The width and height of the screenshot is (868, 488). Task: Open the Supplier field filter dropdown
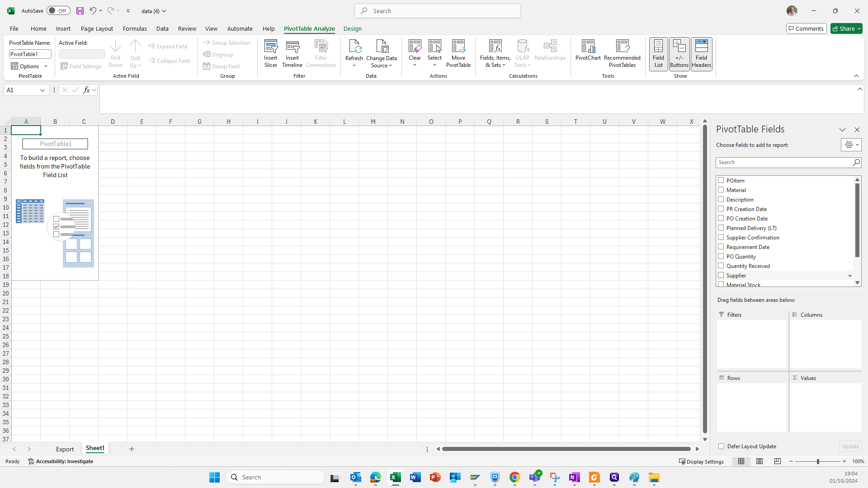pyautogui.click(x=850, y=276)
